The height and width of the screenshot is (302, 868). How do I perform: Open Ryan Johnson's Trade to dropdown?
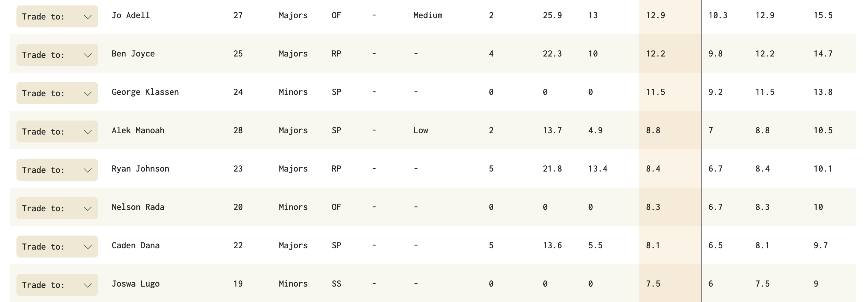(57, 170)
